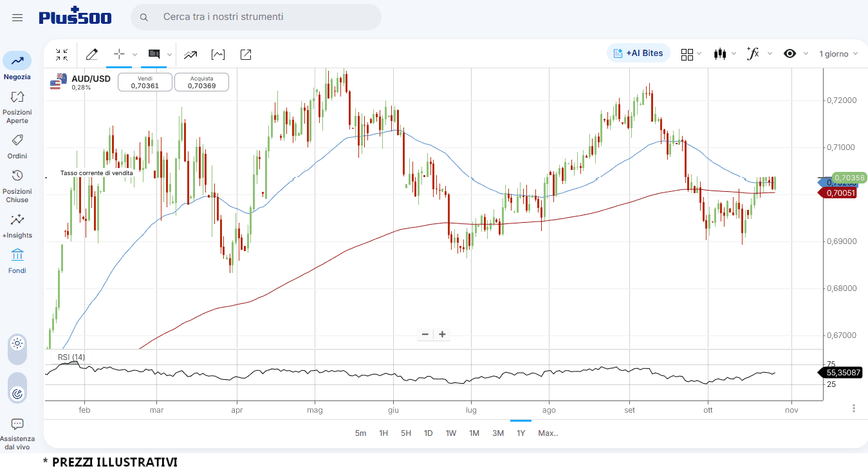Viewport: 868px width, 470px height.
Task: Click the AUD/USD instrument name
Action: (91, 79)
